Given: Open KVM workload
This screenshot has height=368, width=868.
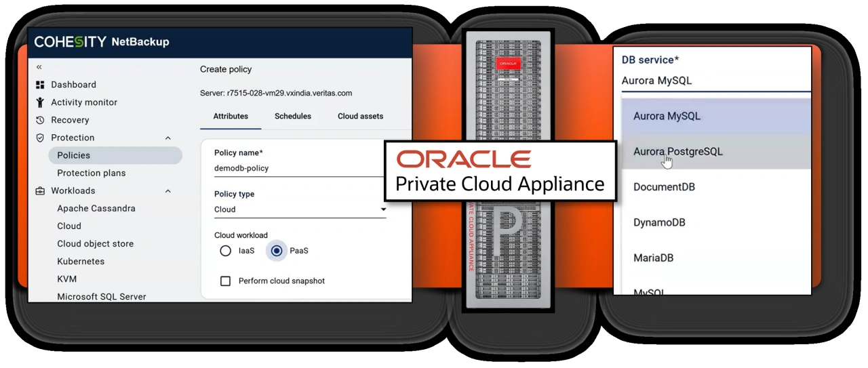Looking at the screenshot, I should coord(66,279).
